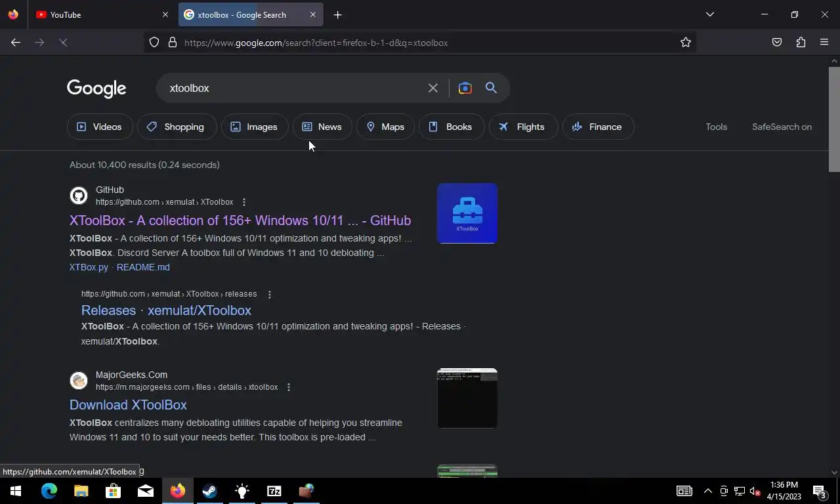Open a new tab
This screenshot has width=840, height=504.
click(337, 14)
